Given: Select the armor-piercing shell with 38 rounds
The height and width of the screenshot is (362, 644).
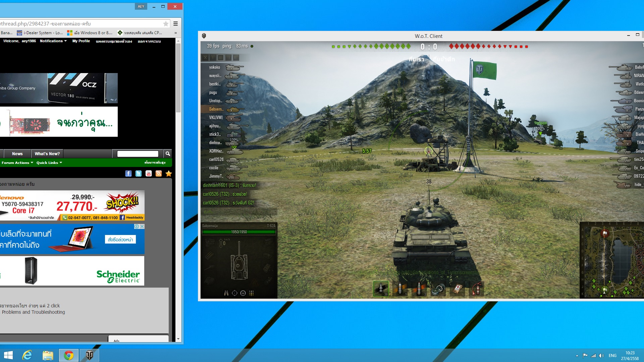Looking at the screenshot, I should coord(381,289).
